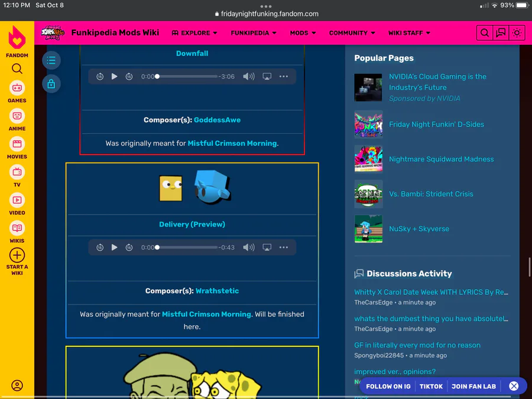Image resolution: width=532 pixels, height=399 pixels.
Task: Open NVIDIA's Cloud Gaming sponsored link
Action: click(437, 82)
